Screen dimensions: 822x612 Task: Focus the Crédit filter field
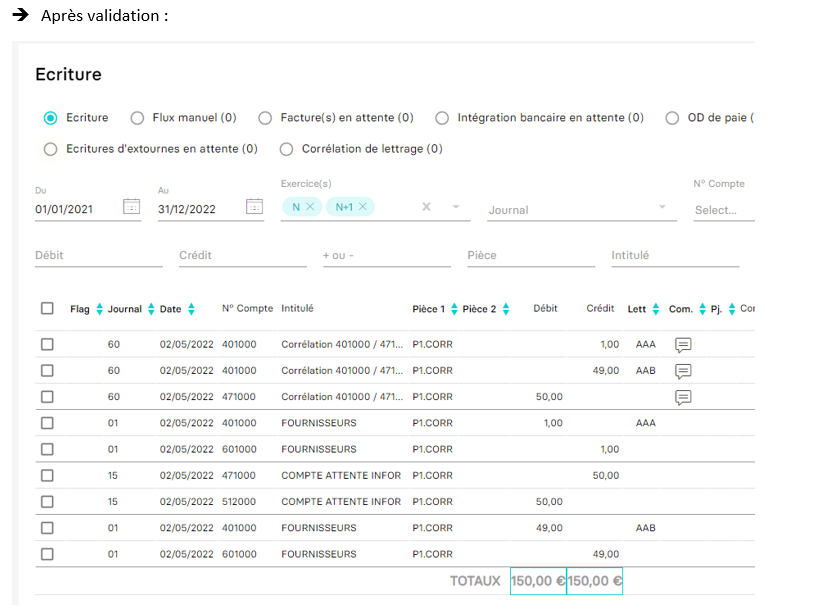pyautogui.click(x=243, y=255)
